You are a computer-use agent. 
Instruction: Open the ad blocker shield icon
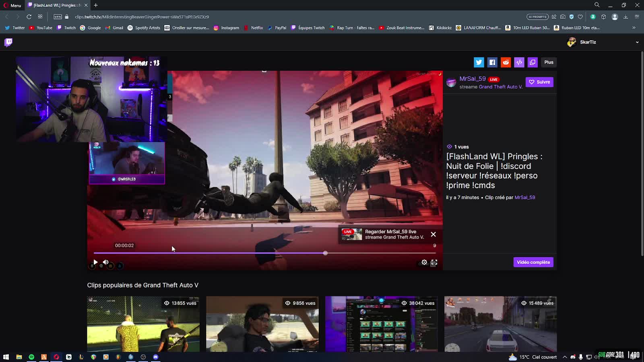(x=572, y=17)
